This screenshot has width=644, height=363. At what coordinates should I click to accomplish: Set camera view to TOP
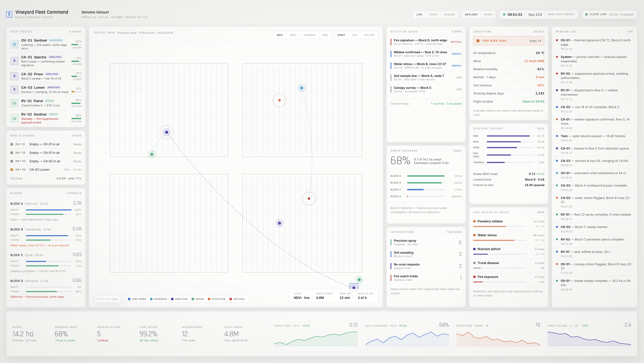click(x=355, y=35)
